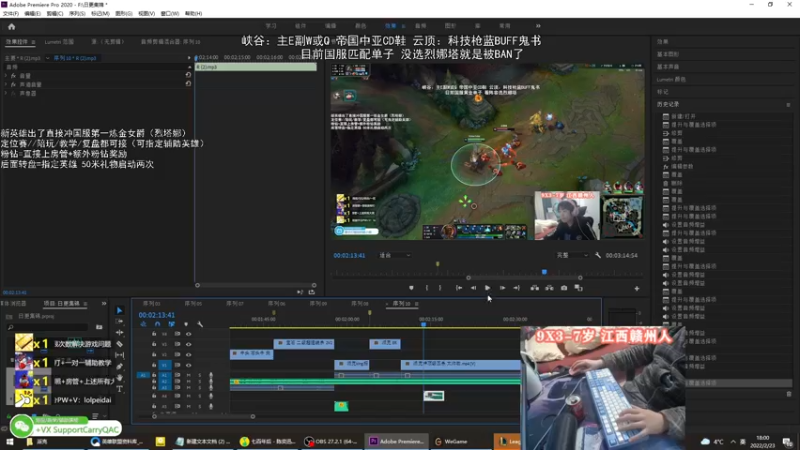Open the Program Monitor wrench settings
This screenshot has height=450, width=800.
(596, 256)
